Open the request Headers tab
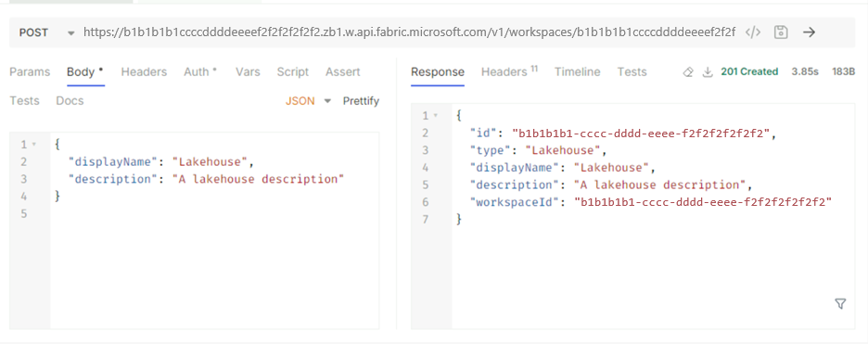 tap(144, 72)
